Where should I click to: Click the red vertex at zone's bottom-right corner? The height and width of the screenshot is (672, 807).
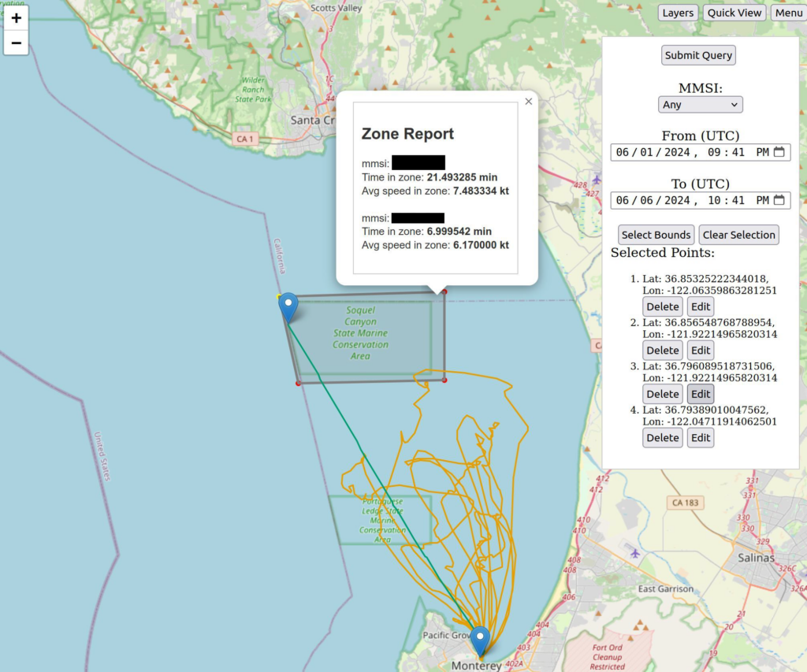[444, 381]
